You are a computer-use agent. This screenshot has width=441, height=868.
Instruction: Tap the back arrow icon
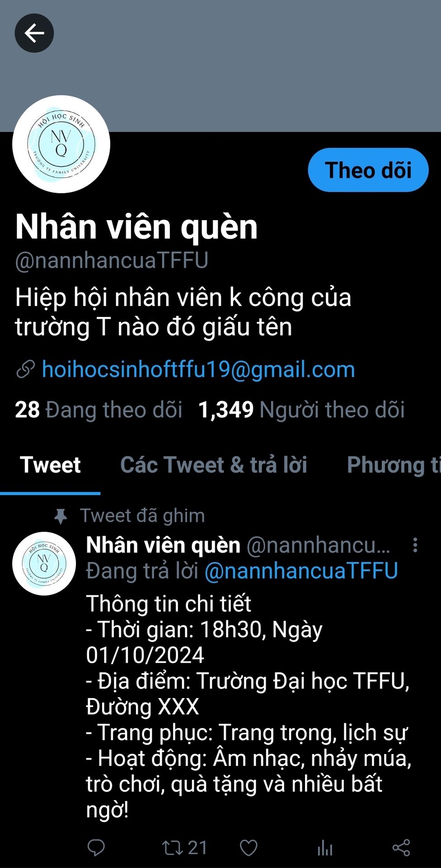34,33
